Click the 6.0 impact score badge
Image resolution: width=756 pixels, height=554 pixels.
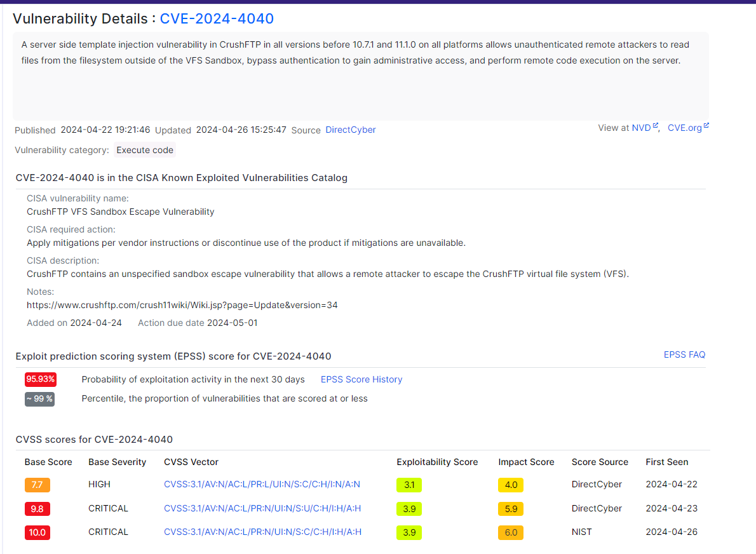pyautogui.click(x=511, y=532)
